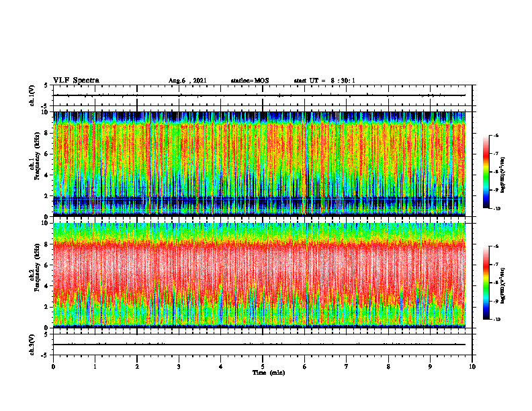Click the "ch.1(V)" waveform axis label
Image resolution: width=532 pixels, height=411 pixels.
[x=32, y=95]
